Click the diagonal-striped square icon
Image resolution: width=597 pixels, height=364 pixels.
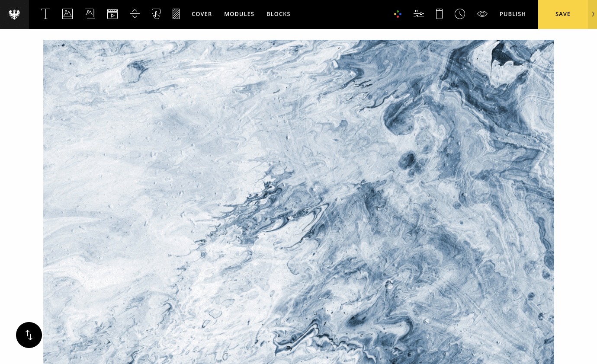[176, 14]
